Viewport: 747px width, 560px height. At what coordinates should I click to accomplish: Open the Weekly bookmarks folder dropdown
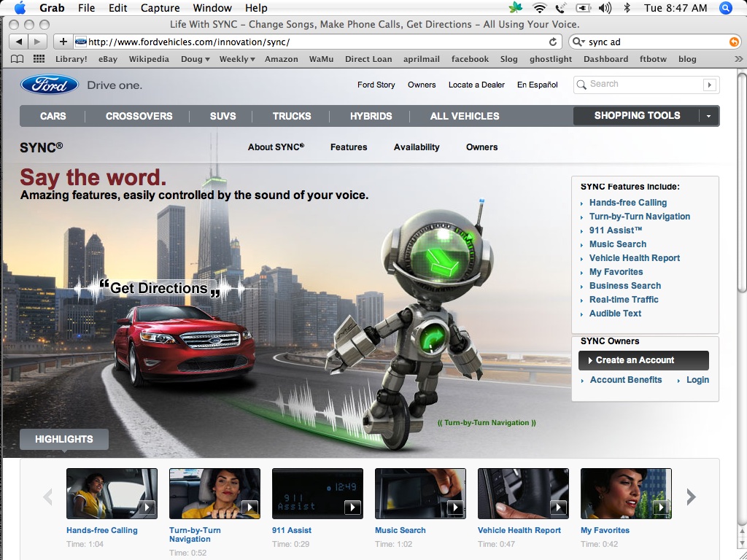pos(237,59)
